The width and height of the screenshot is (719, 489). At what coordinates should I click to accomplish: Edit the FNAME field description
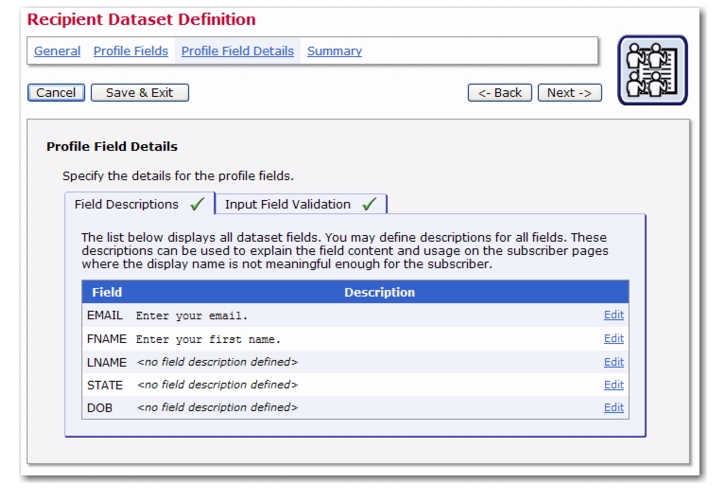tap(614, 338)
